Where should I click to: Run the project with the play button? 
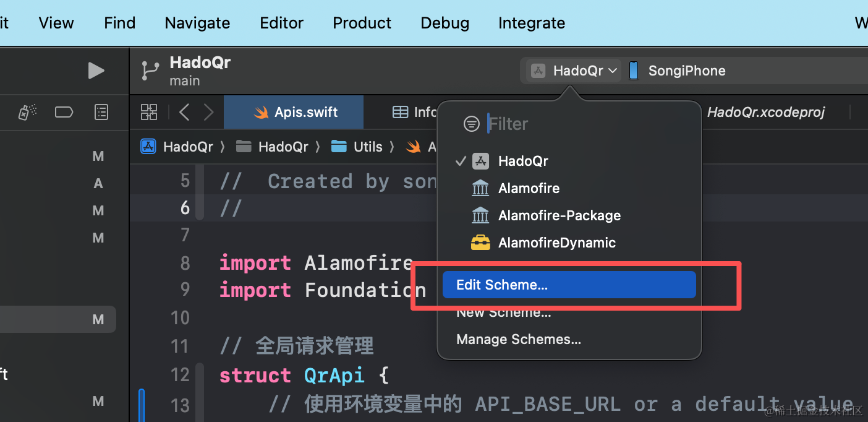96,71
